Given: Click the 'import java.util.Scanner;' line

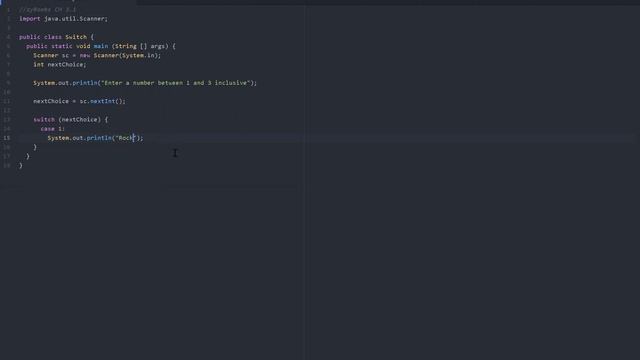Looking at the screenshot, I should click(x=63, y=19).
